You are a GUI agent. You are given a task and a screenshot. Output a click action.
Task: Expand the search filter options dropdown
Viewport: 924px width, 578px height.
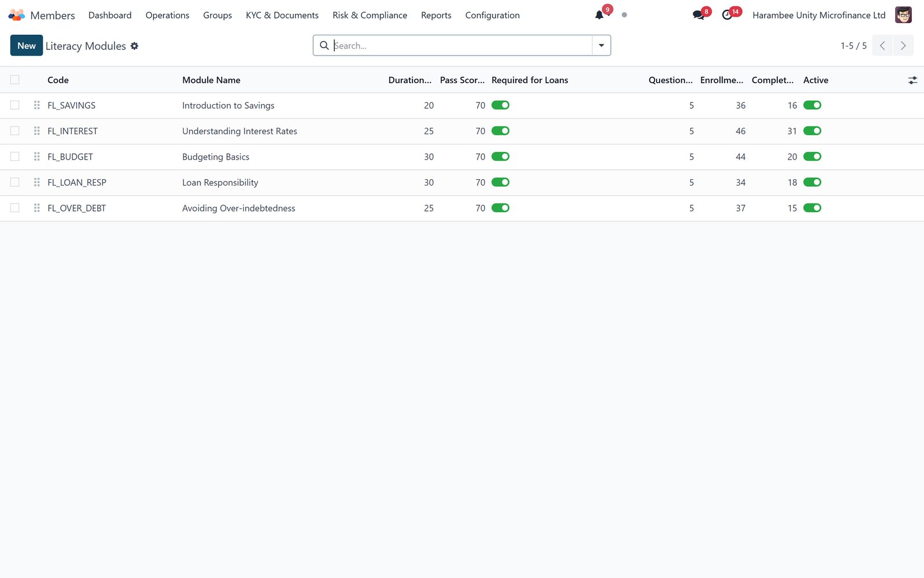(601, 46)
